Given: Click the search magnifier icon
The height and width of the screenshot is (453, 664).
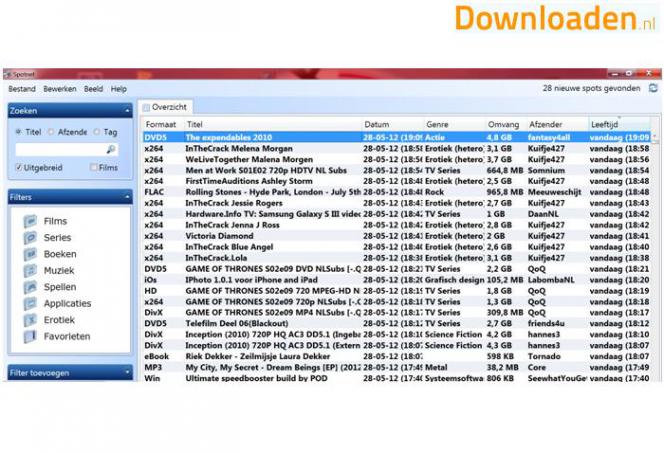Looking at the screenshot, I should [111, 149].
